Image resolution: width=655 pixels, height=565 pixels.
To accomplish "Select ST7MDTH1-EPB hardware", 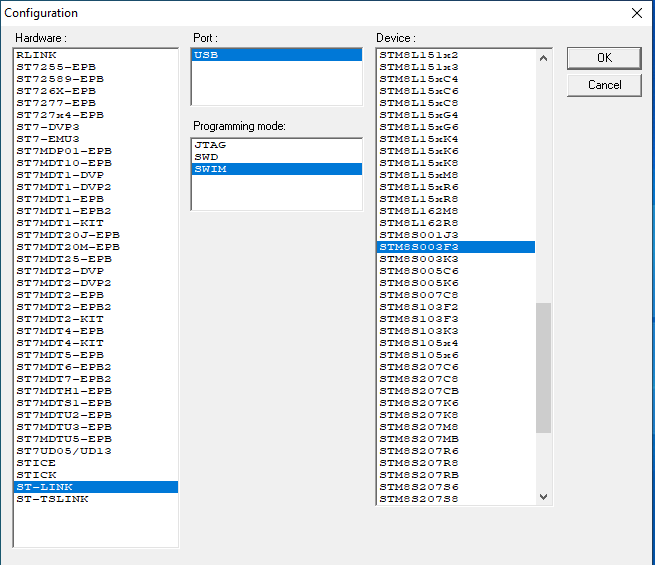I will [96, 391].
